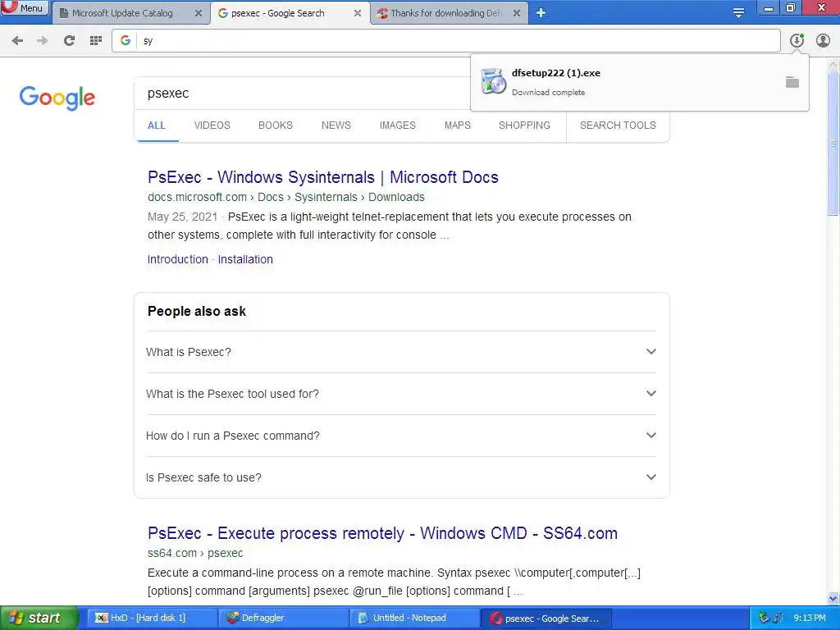
Task: Focus the psexec search box
Action: pos(303,94)
